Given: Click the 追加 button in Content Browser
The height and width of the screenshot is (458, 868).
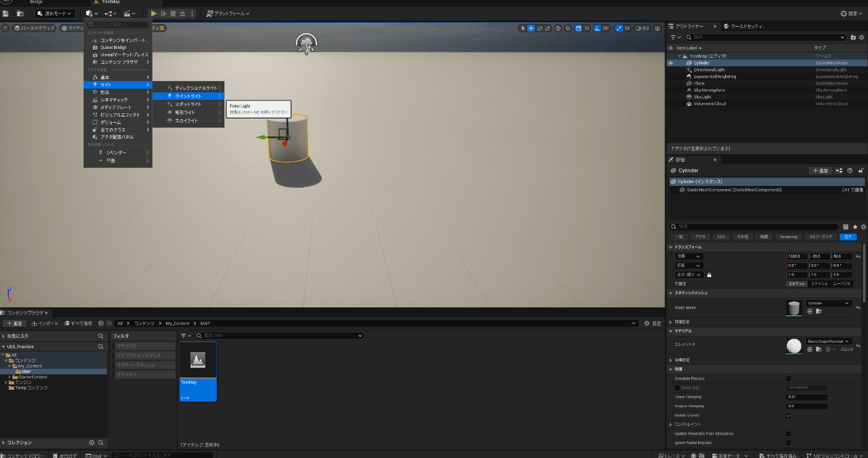Looking at the screenshot, I should [14, 324].
